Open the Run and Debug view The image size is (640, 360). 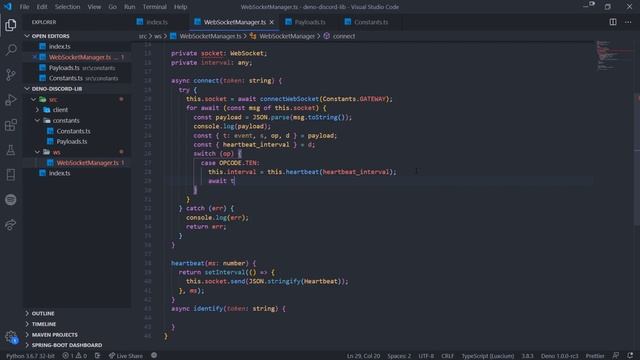(11, 100)
